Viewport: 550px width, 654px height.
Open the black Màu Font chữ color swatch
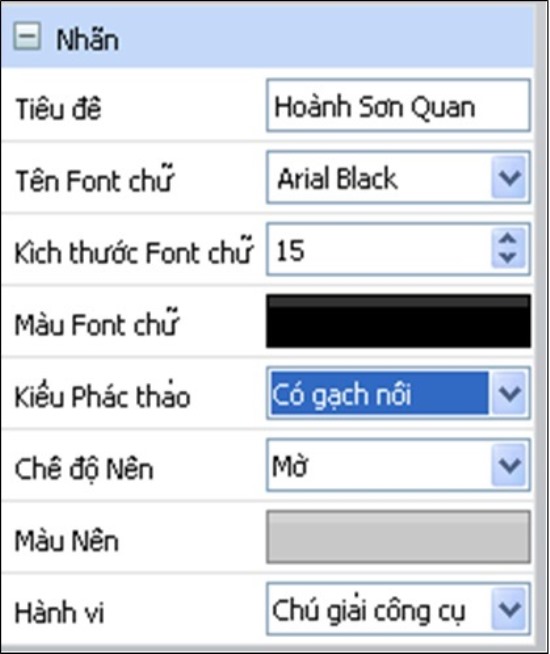[x=398, y=321]
